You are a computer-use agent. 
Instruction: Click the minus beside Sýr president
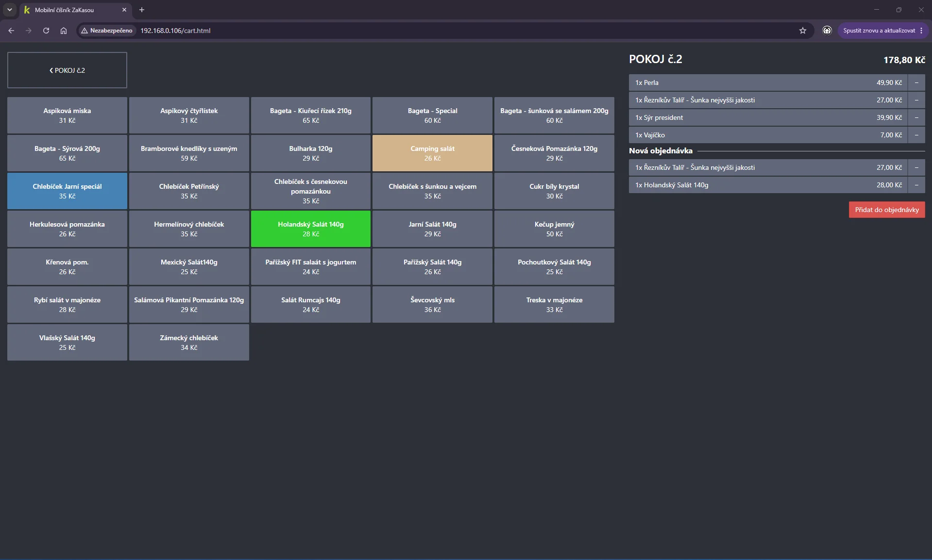(x=916, y=117)
